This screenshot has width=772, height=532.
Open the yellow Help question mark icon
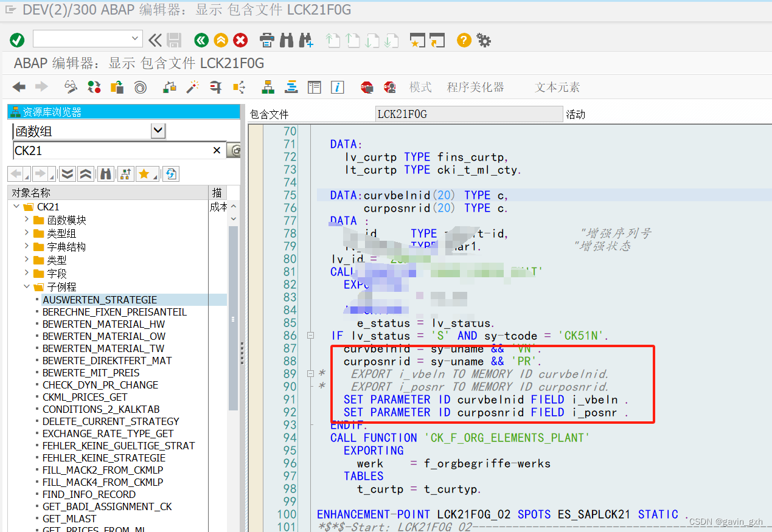(x=464, y=40)
